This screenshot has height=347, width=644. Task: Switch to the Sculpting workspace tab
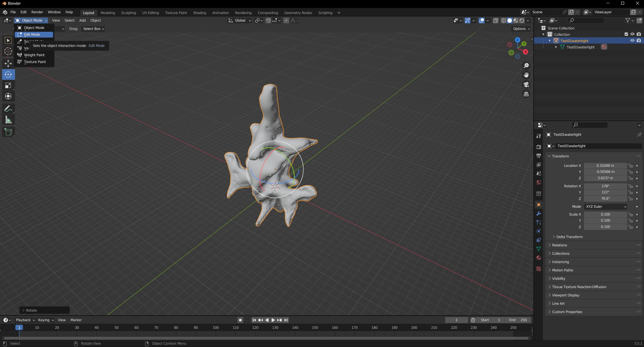[x=128, y=13]
